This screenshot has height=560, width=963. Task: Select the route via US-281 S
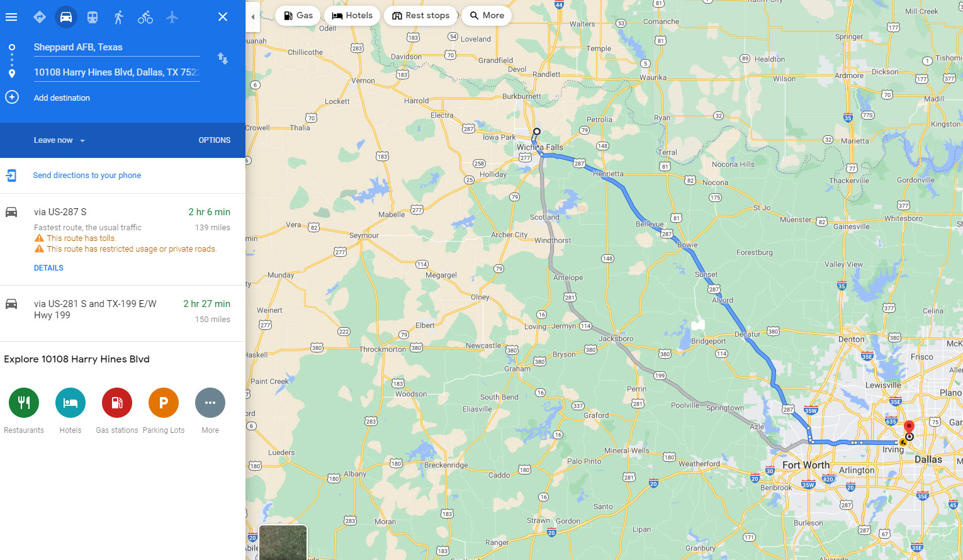pyautogui.click(x=123, y=313)
